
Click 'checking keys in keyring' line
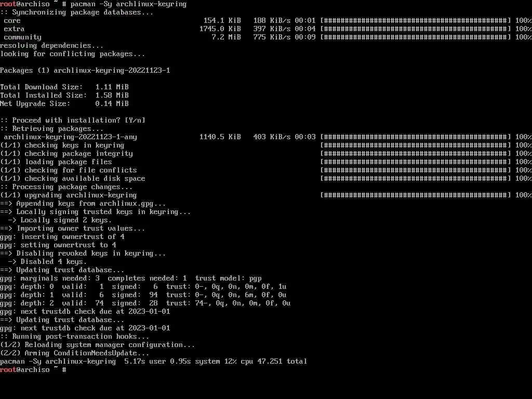(62, 145)
